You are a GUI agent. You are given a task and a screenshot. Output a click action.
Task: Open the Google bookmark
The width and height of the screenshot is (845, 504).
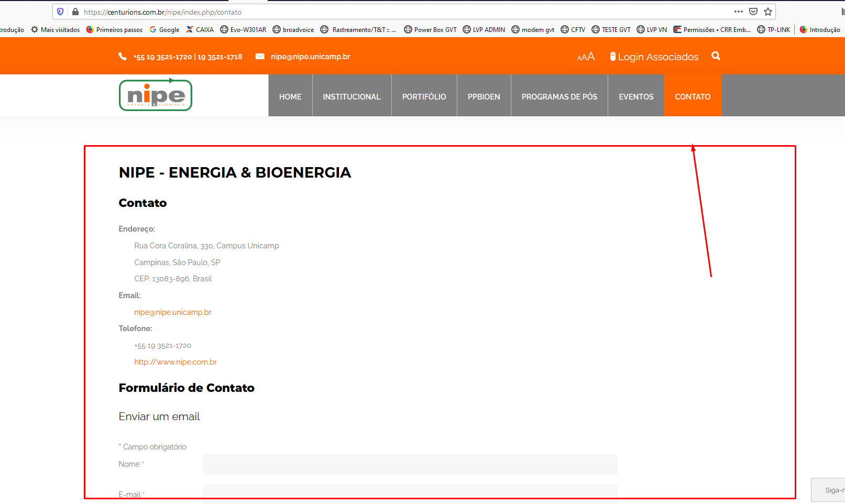[x=164, y=30]
